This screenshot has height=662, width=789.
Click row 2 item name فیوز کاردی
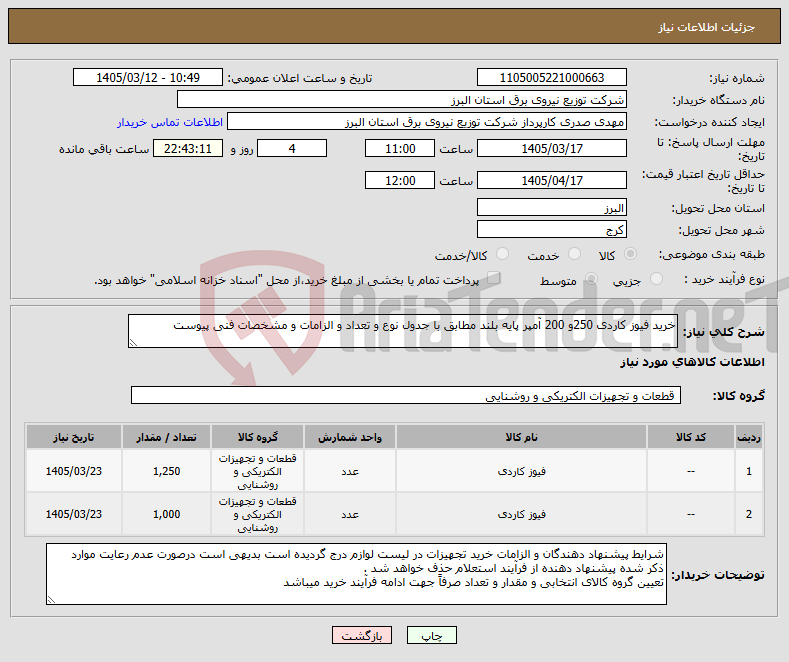pos(521,515)
